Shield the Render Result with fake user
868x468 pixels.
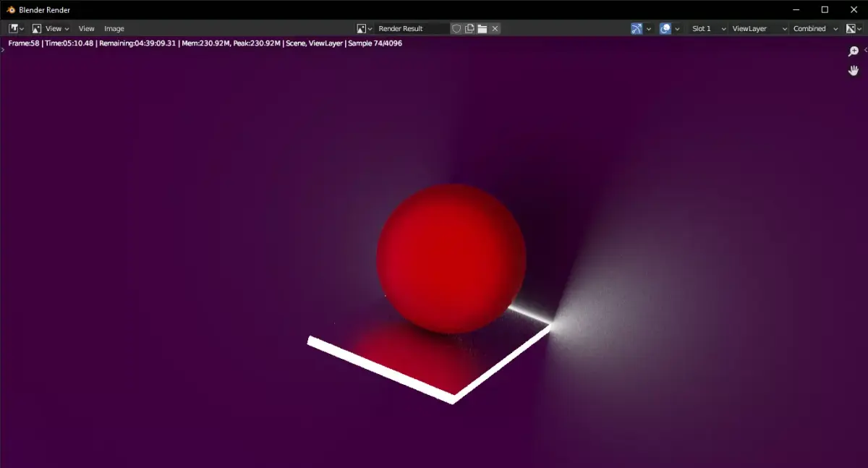[x=456, y=28]
